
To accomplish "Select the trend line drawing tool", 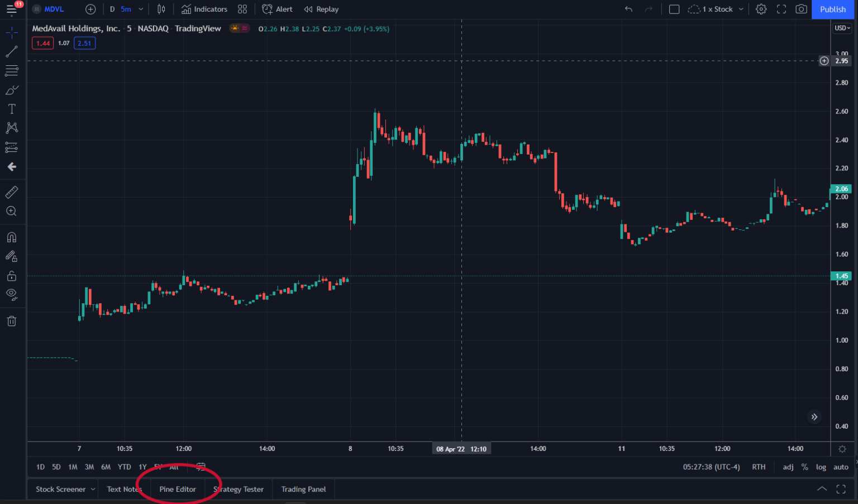I will [x=12, y=51].
